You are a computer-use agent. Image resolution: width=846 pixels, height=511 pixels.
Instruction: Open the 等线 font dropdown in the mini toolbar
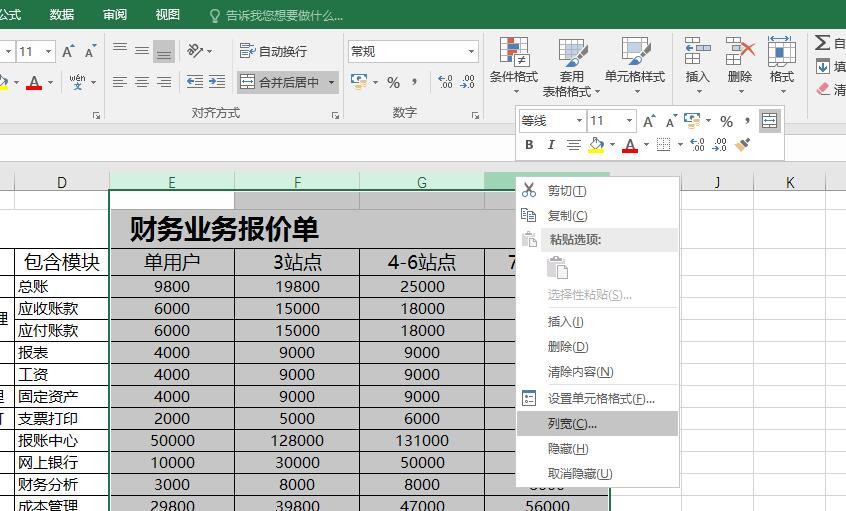(579, 120)
